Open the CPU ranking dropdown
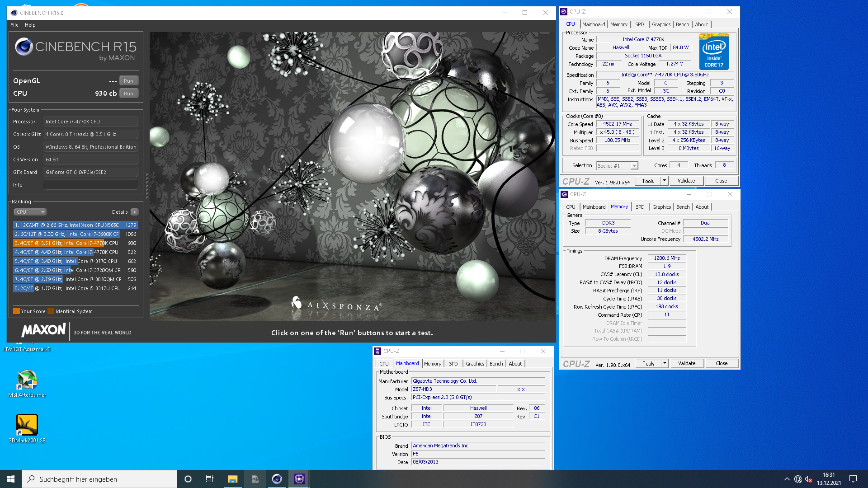 tap(30, 212)
